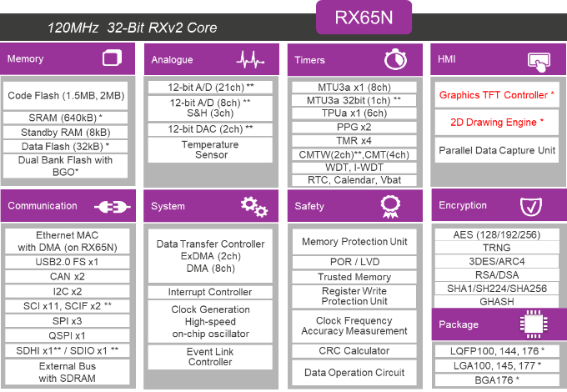Click the Safety award ribbon icon
The height and width of the screenshot is (392, 567).
[x=390, y=207]
